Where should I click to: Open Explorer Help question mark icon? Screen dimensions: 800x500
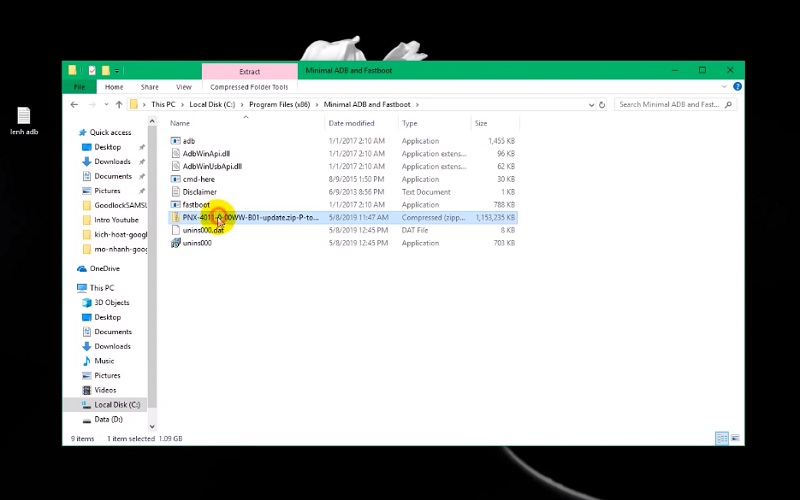tap(737, 87)
